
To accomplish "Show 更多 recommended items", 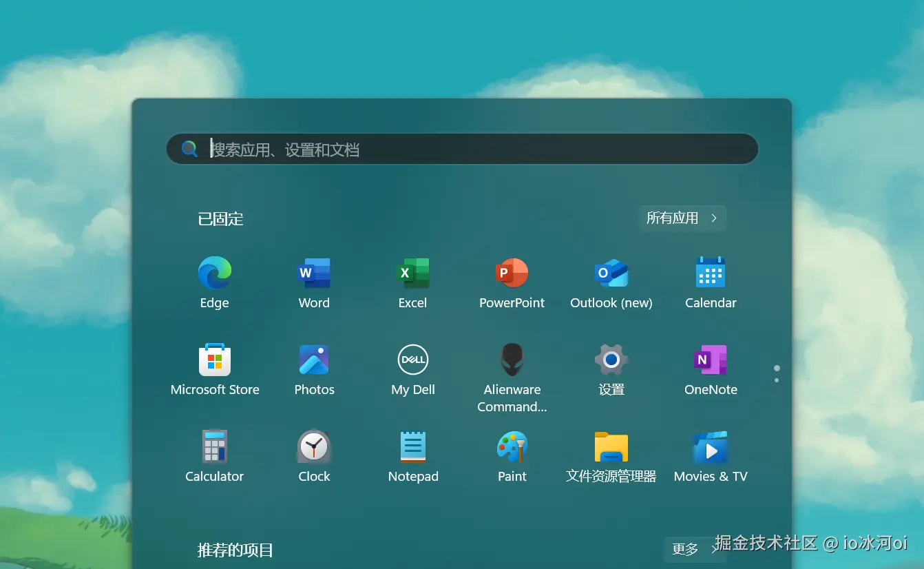I will click(695, 549).
